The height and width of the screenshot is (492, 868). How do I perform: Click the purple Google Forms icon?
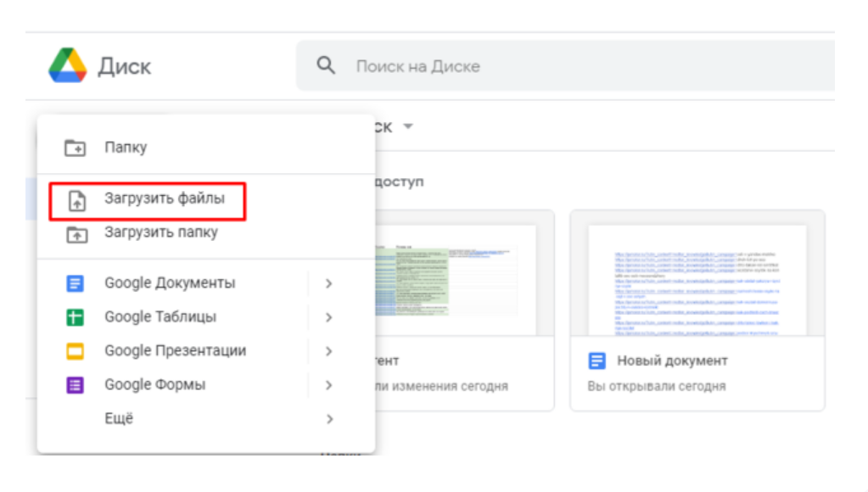coord(76,385)
